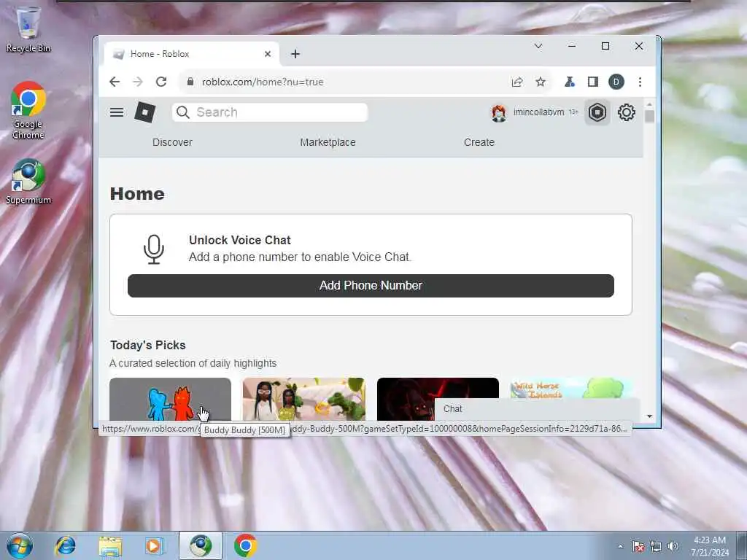Image resolution: width=747 pixels, height=560 pixels.
Task: Open the Discover menu item
Action: 172,142
